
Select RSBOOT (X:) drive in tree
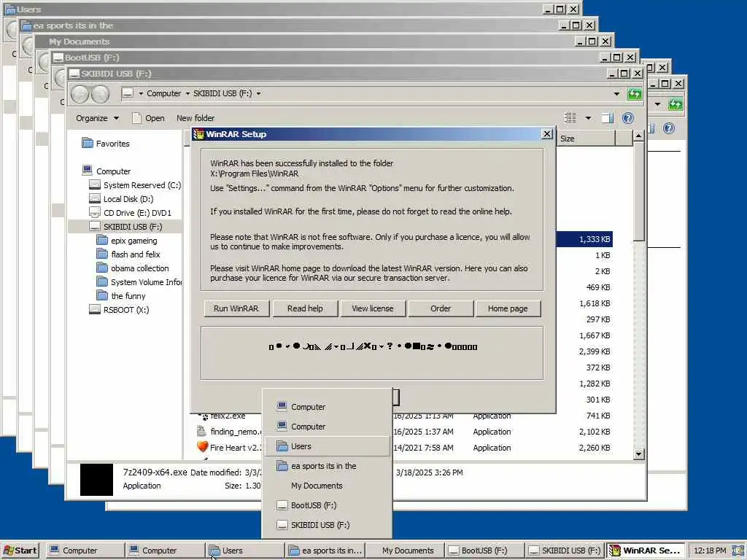(119, 309)
